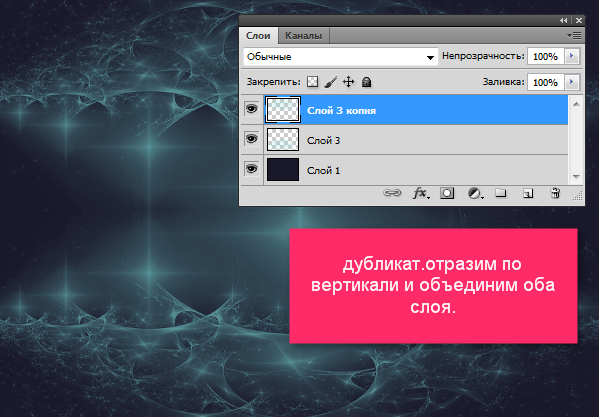Expand the Заливка slider arrow
Image resolution: width=599 pixels, height=417 pixels.
(572, 82)
